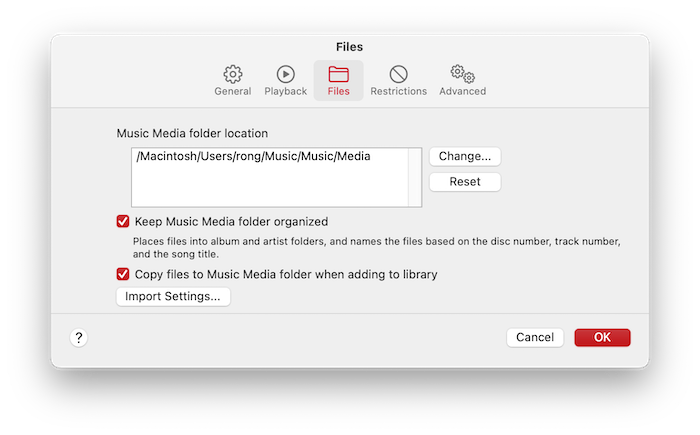
Task: Click the media folder path text box
Action: (268, 177)
